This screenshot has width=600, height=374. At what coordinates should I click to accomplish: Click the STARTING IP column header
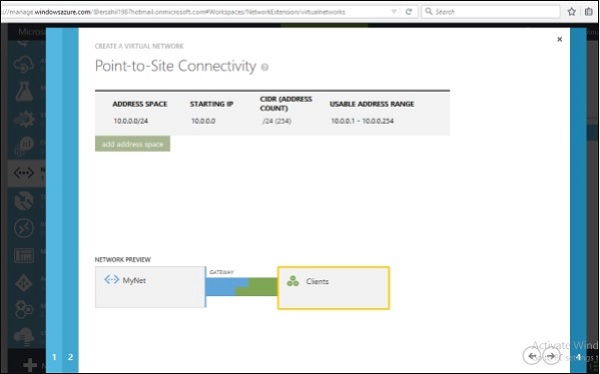tap(212, 104)
